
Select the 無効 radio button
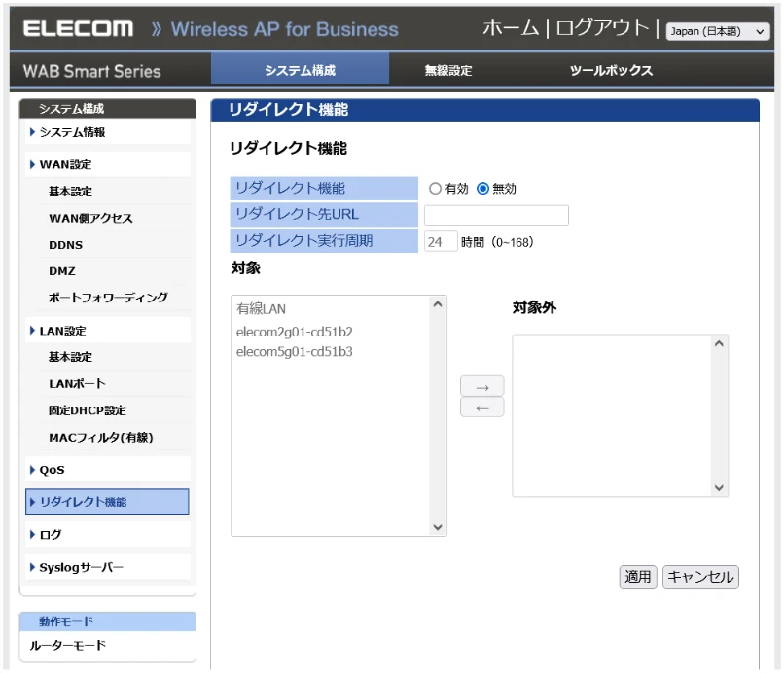pos(482,189)
